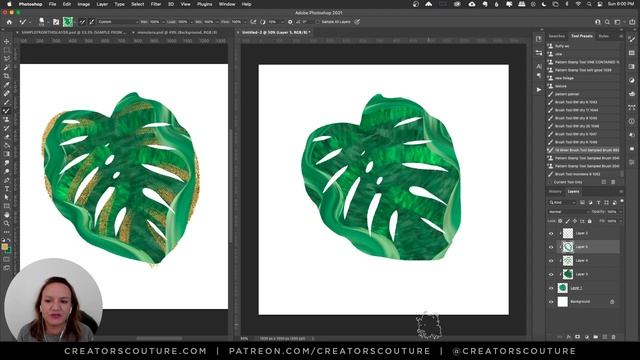The image size is (640, 360).
Task: Select Mixer Brush Tool Sampled Brush preset
Action: coord(584,150)
